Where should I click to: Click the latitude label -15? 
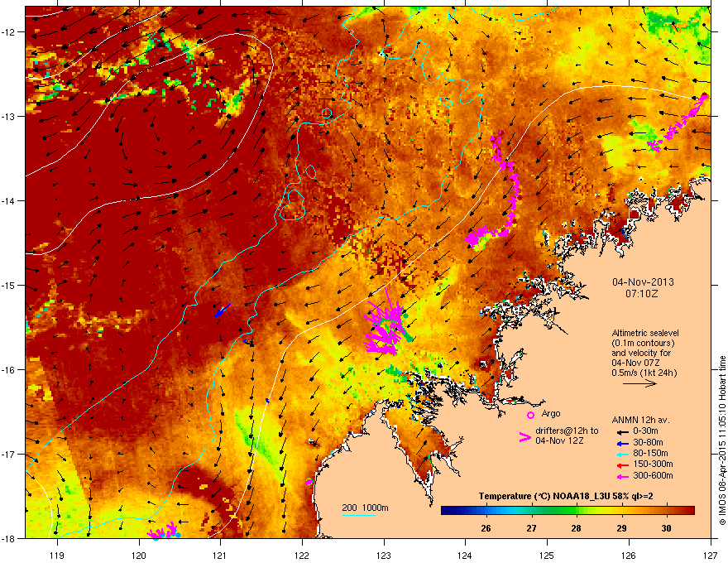pos(9,285)
